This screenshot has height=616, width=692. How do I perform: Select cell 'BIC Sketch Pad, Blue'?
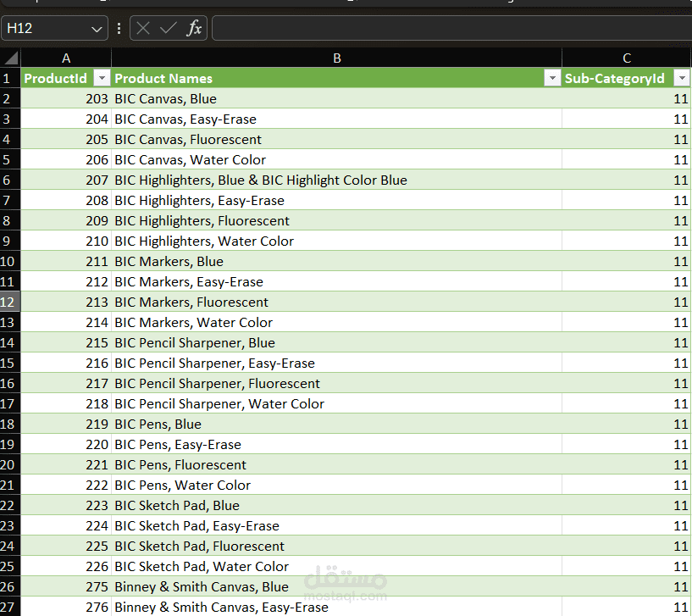[337, 505]
